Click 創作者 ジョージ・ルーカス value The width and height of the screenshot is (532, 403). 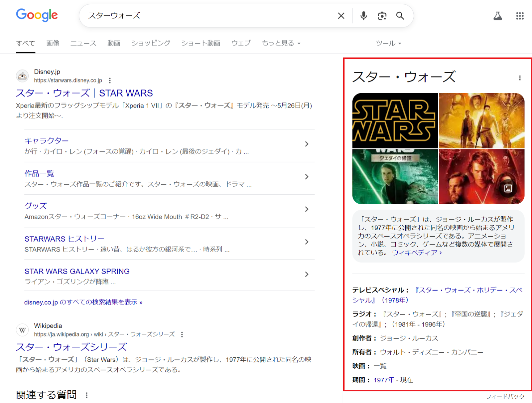click(409, 338)
